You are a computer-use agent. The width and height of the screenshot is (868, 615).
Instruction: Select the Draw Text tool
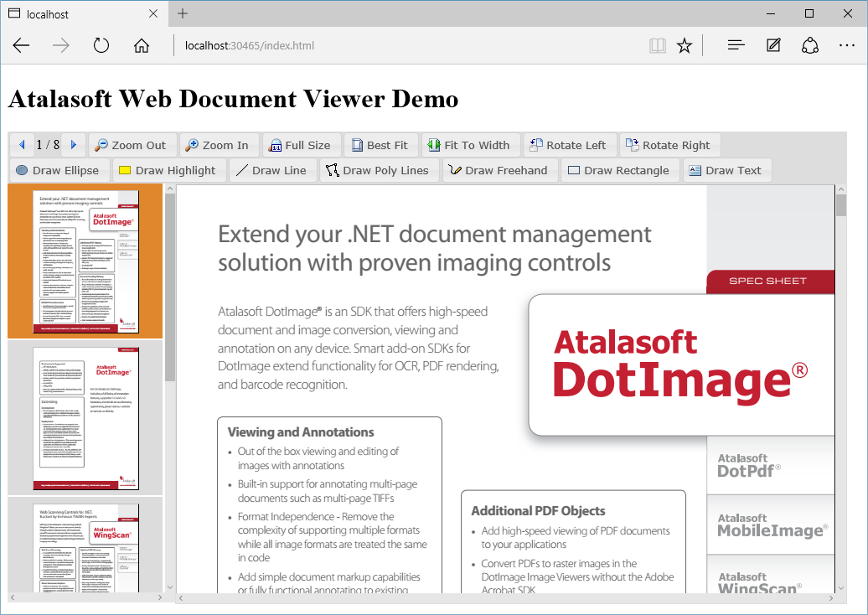[726, 170]
